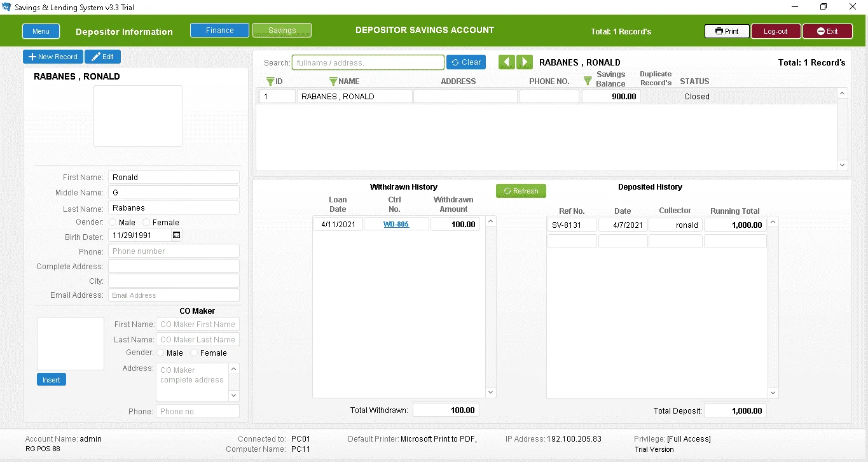This screenshot has width=868, height=462.
Task: Click Withdrawn History scroll down arrow
Action: click(490, 393)
